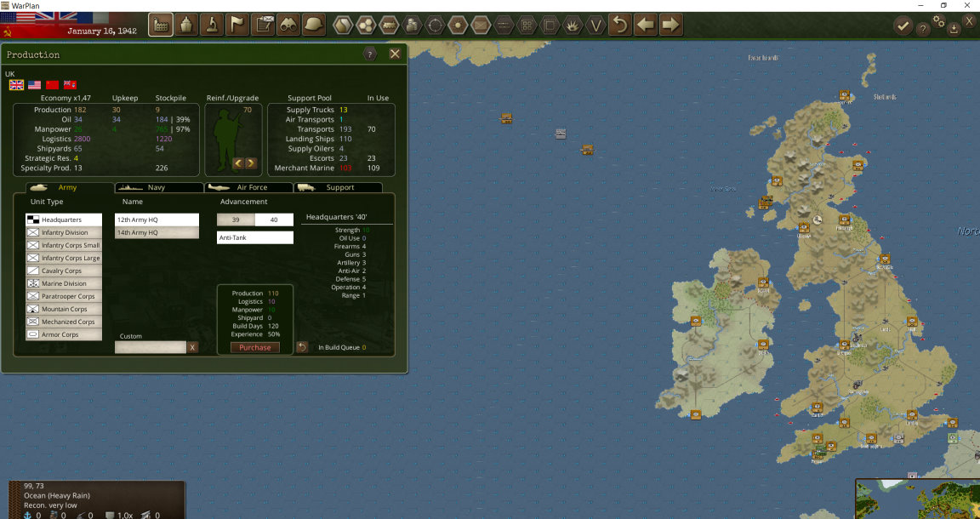Click the flag diplomacy icon
The image size is (980, 519).
[x=237, y=25]
